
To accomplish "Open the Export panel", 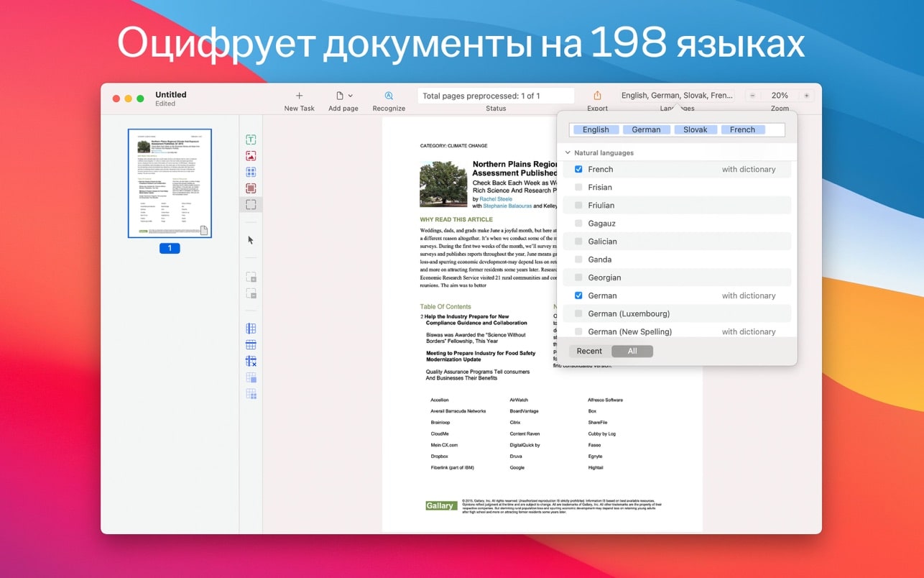I will point(596,95).
